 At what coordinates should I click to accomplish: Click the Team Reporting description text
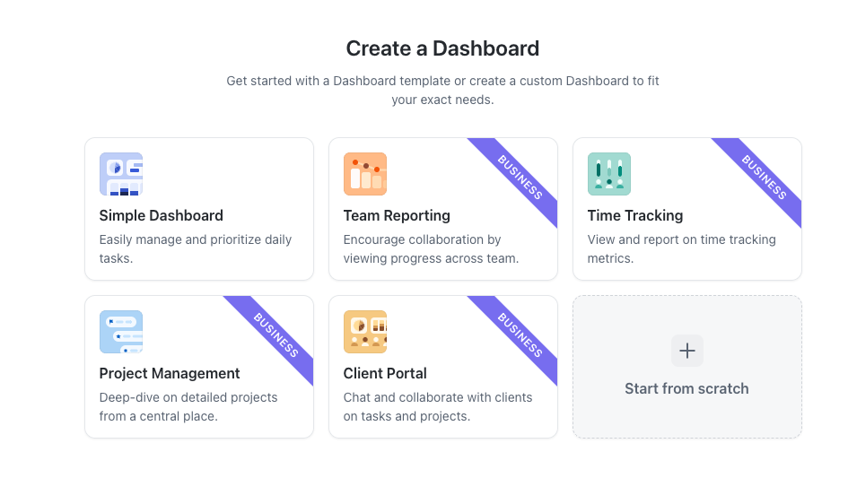point(431,248)
